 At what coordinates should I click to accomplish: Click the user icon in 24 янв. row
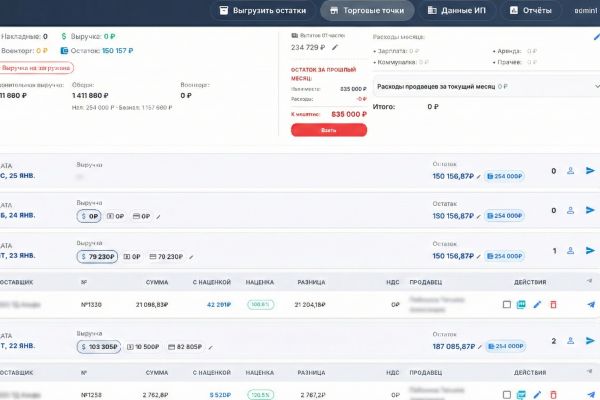[570, 210]
